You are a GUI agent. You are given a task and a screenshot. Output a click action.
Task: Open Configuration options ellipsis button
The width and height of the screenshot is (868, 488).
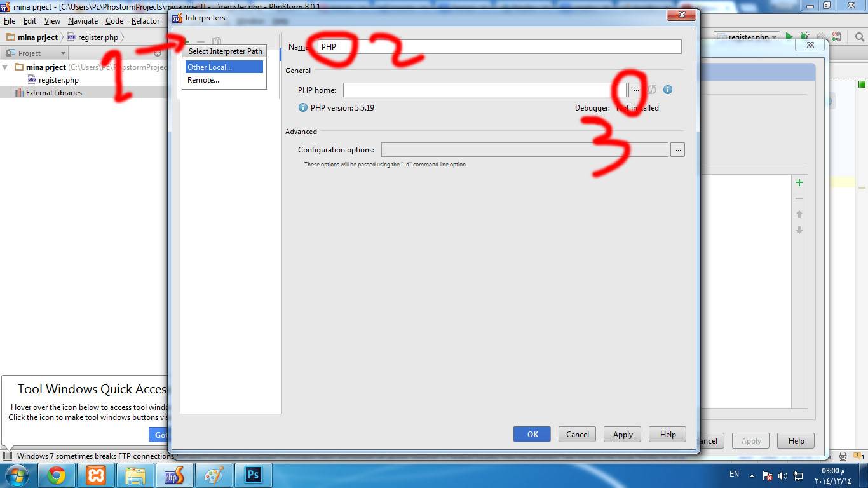677,150
